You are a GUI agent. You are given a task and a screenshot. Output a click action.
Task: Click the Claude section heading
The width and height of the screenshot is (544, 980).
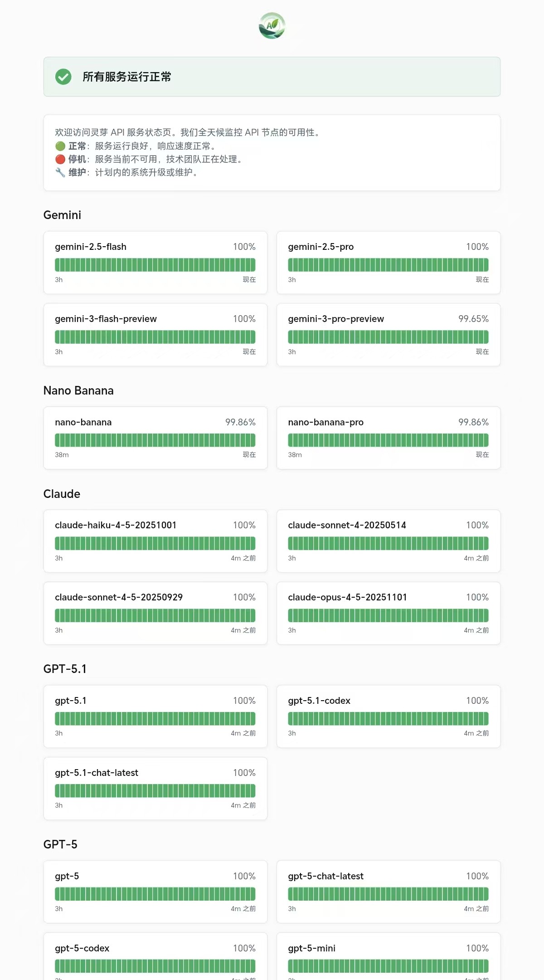tap(62, 494)
